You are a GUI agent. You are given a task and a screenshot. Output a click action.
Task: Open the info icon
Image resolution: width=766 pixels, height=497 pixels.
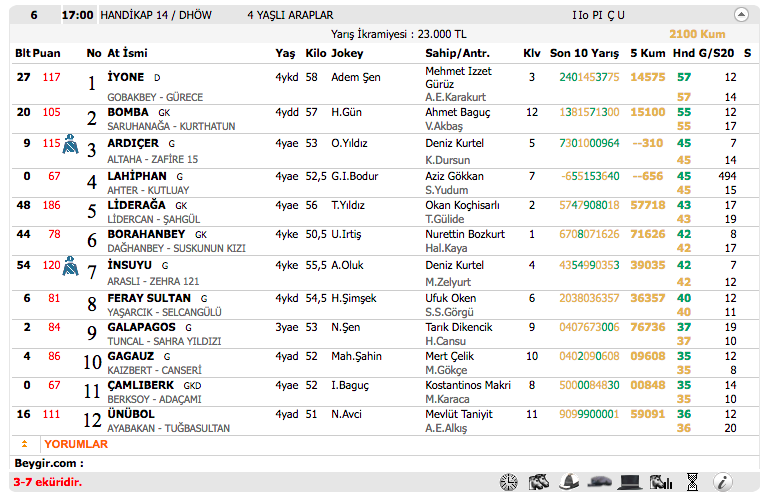722,482
